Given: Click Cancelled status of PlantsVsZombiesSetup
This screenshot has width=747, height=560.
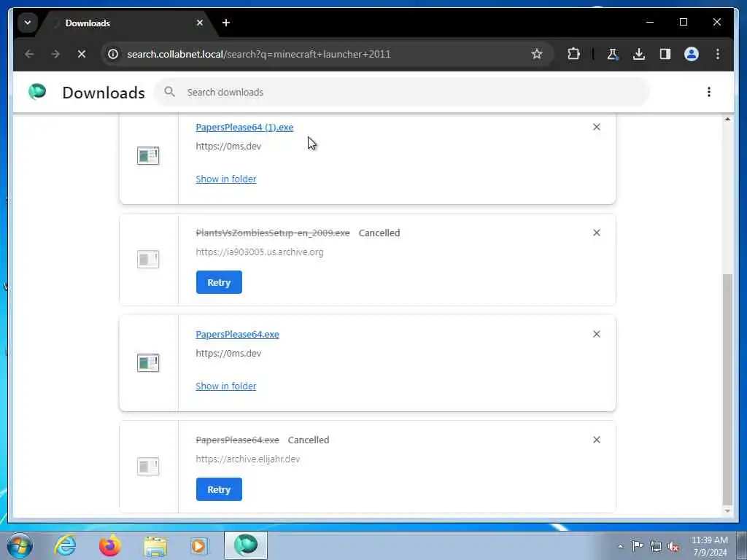Looking at the screenshot, I should click(379, 233).
